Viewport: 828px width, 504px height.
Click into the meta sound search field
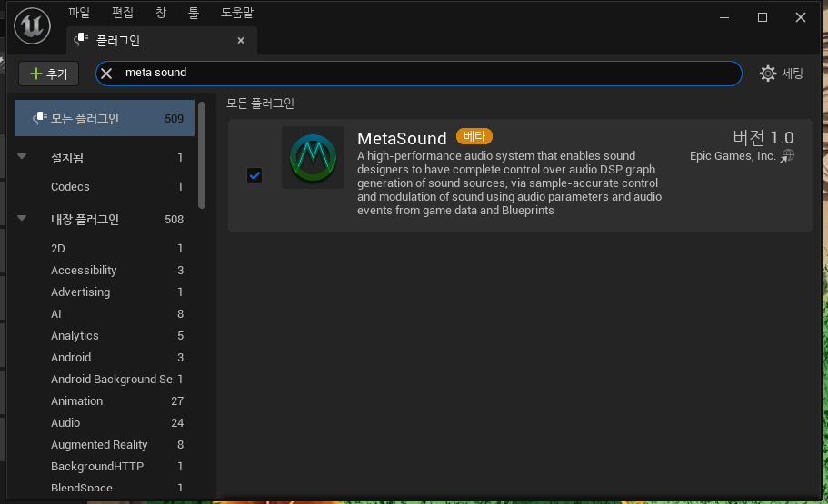[x=419, y=74]
